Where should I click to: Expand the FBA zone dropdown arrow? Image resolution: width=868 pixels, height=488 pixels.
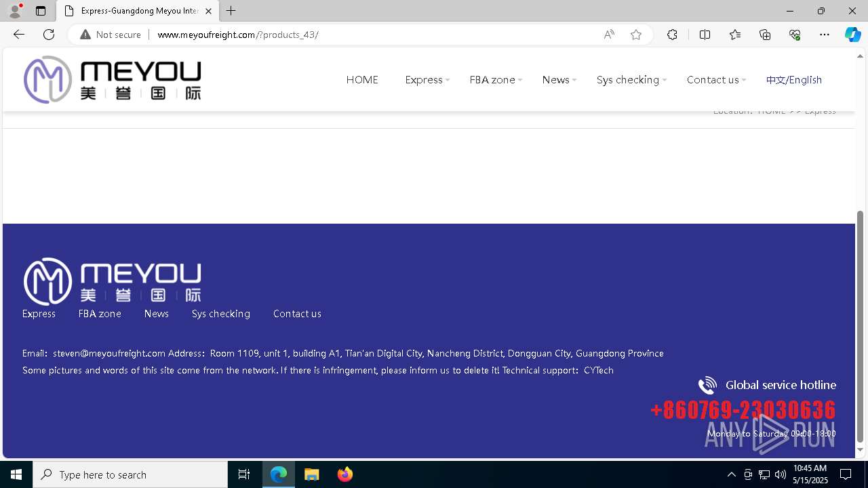tap(520, 80)
